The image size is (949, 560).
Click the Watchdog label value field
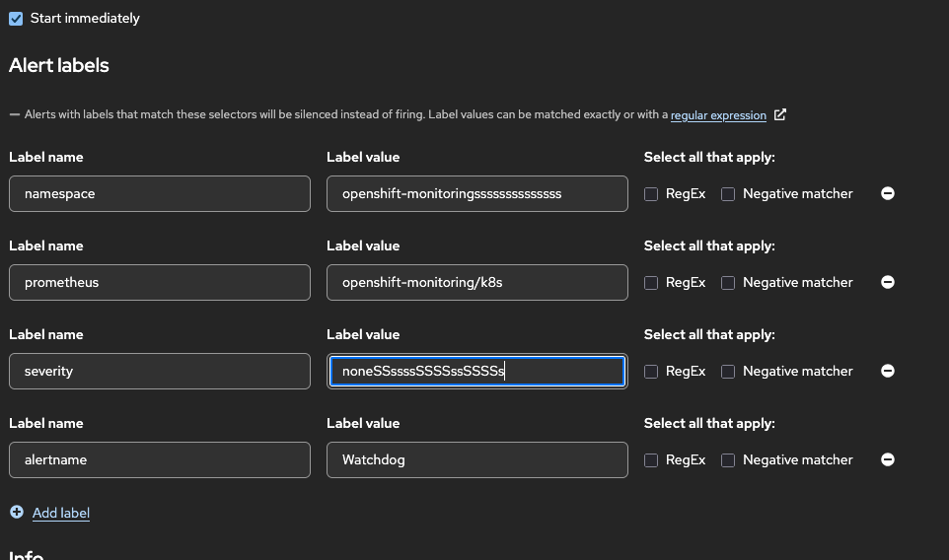tap(477, 460)
